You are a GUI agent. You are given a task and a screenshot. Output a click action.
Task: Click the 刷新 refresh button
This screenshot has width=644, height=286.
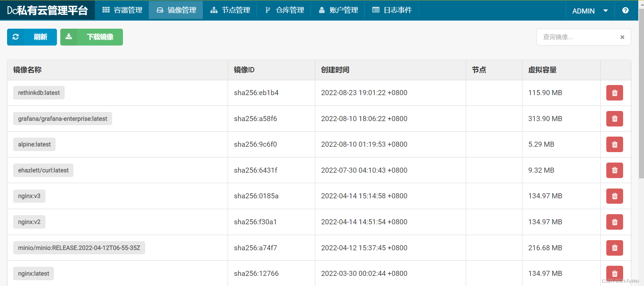[x=32, y=37]
